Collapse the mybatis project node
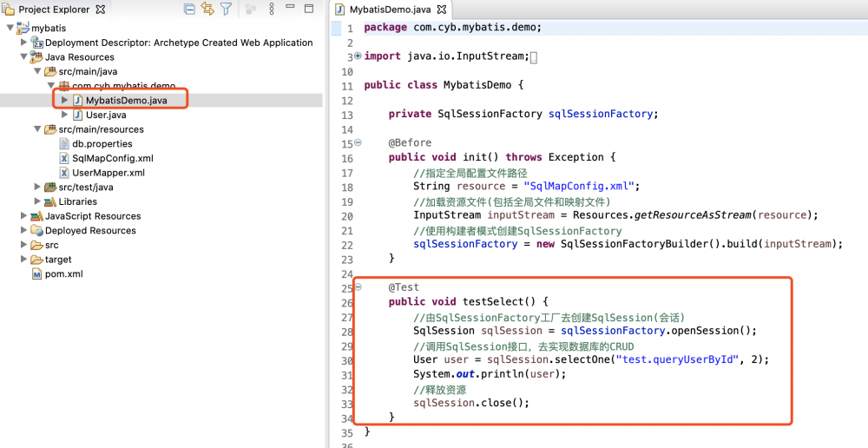Image resolution: width=868 pixels, height=448 pixels. pyautogui.click(x=10, y=27)
